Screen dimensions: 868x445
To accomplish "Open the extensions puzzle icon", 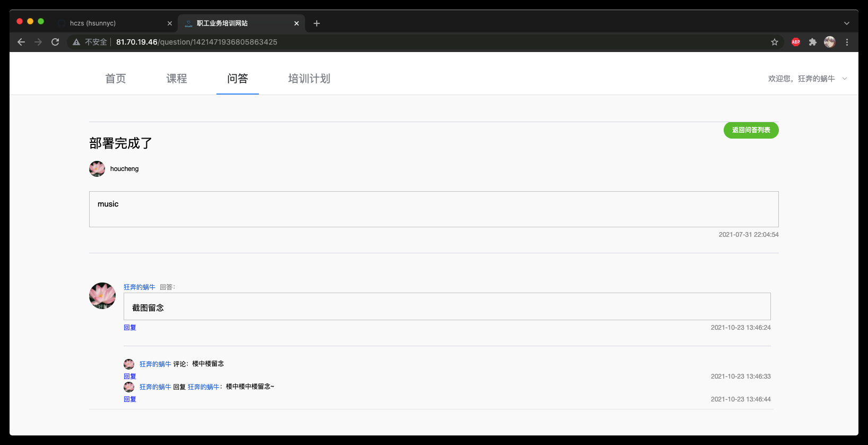I will click(x=812, y=42).
